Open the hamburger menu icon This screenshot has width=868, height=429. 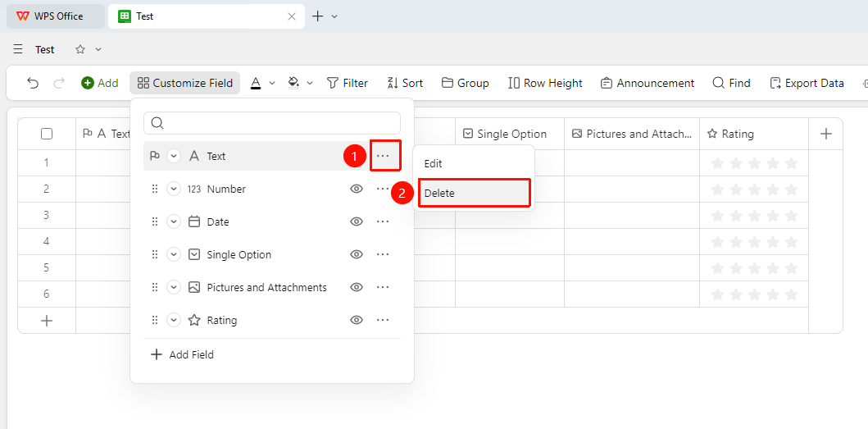[x=18, y=49]
